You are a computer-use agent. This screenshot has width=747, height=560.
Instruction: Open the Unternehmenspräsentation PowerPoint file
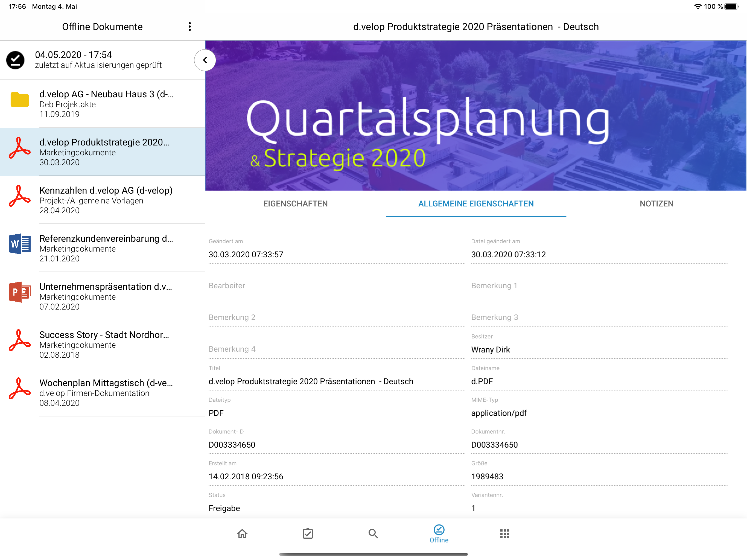click(103, 296)
